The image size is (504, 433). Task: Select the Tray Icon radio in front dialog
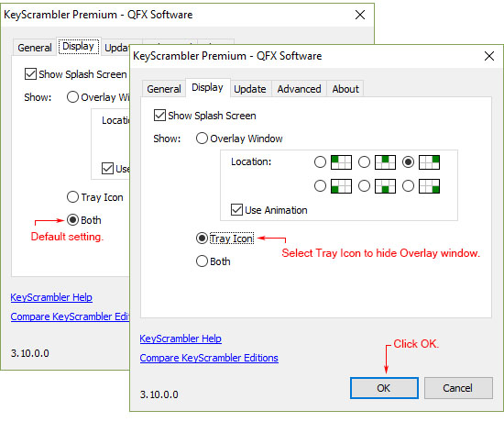pos(202,239)
